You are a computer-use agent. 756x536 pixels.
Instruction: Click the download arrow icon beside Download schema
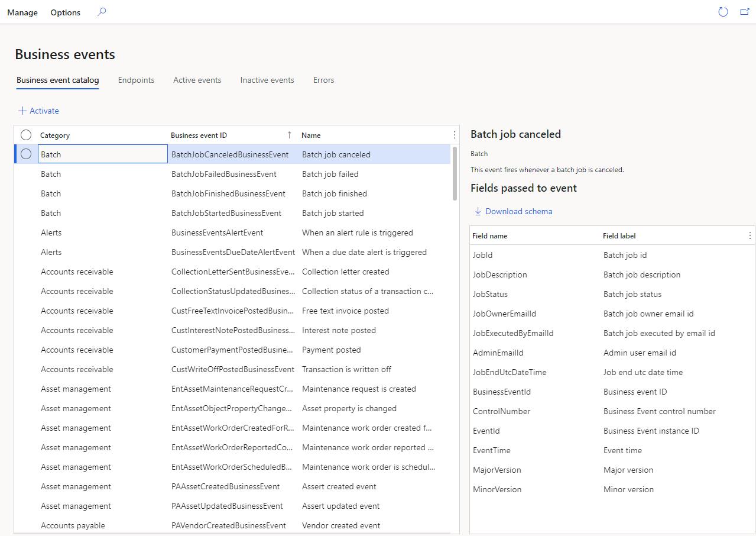(x=478, y=211)
